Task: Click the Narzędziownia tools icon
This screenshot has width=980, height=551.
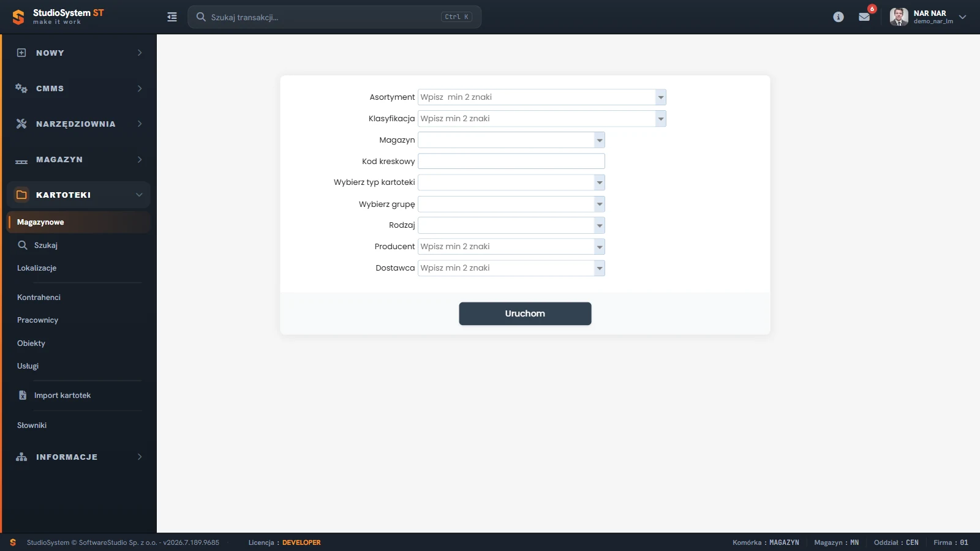Action: (21, 124)
